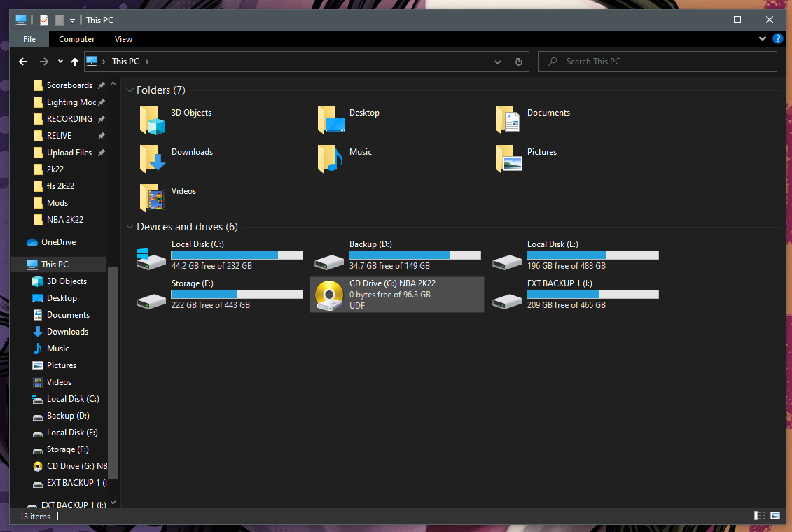
Task: Expand the This PC breadcrumb arrow
Action: tap(148, 62)
